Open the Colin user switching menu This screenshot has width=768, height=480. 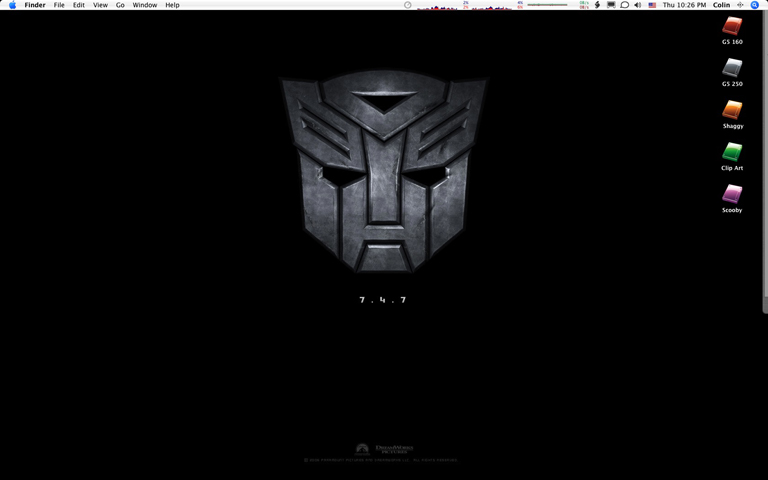(721, 5)
